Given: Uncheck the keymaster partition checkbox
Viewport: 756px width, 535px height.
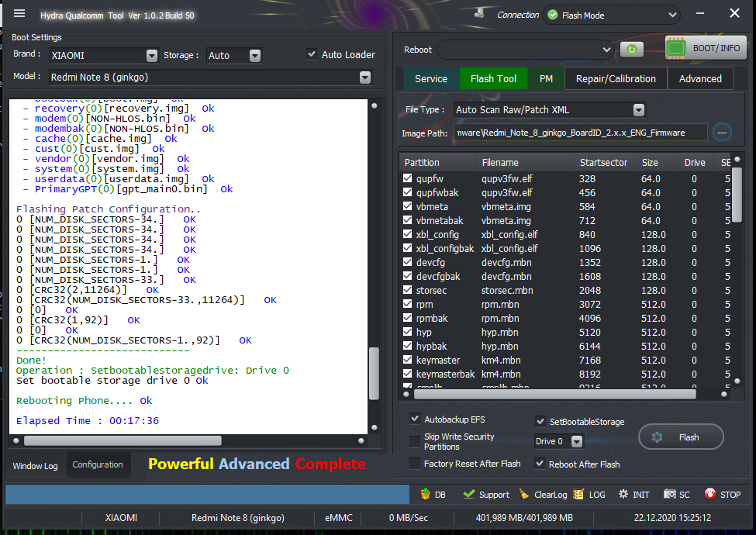Looking at the screenshot, I should coord(407,360).
